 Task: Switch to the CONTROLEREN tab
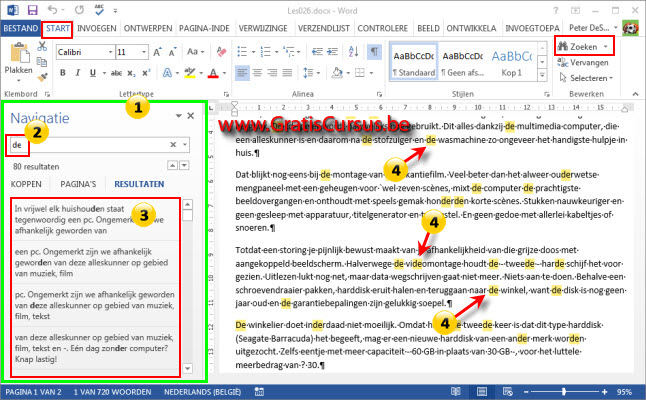point(382,28)
